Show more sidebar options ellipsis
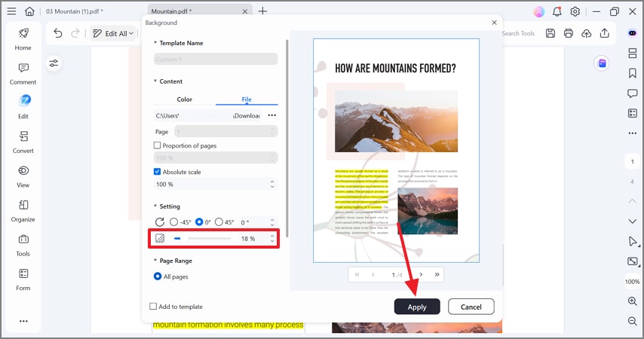 tap(23, 321)
